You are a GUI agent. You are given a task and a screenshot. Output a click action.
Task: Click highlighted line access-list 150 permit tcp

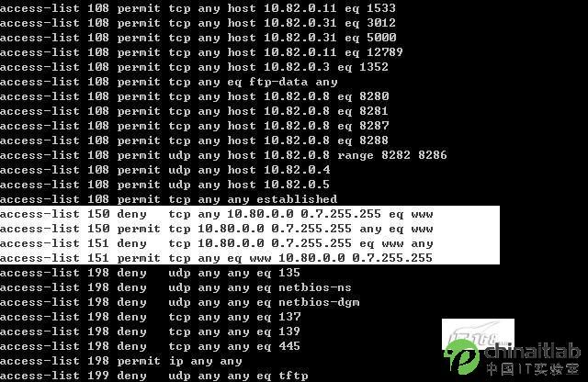pyautogui.click(x=217, y=229)
